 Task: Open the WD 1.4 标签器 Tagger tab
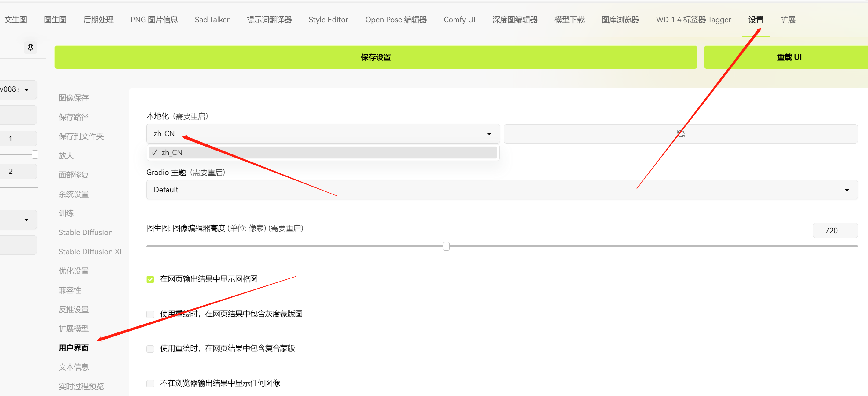(693, 20)
